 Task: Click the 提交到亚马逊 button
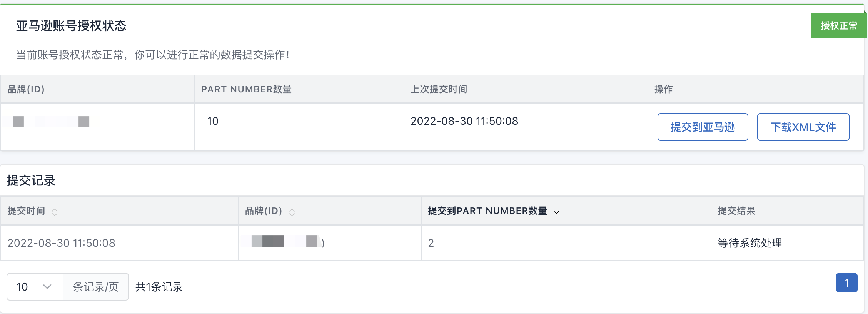coord(703,127)
